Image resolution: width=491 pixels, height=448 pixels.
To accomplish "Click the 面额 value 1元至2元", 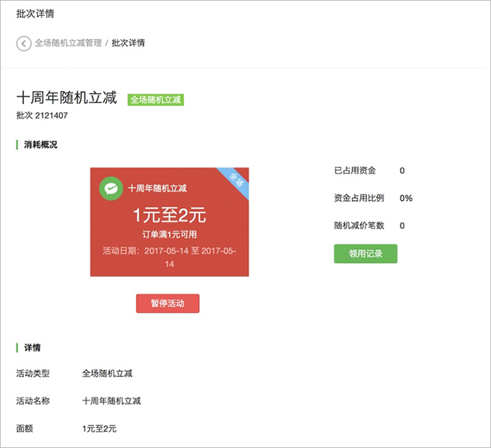I will (x=99, y=428).
